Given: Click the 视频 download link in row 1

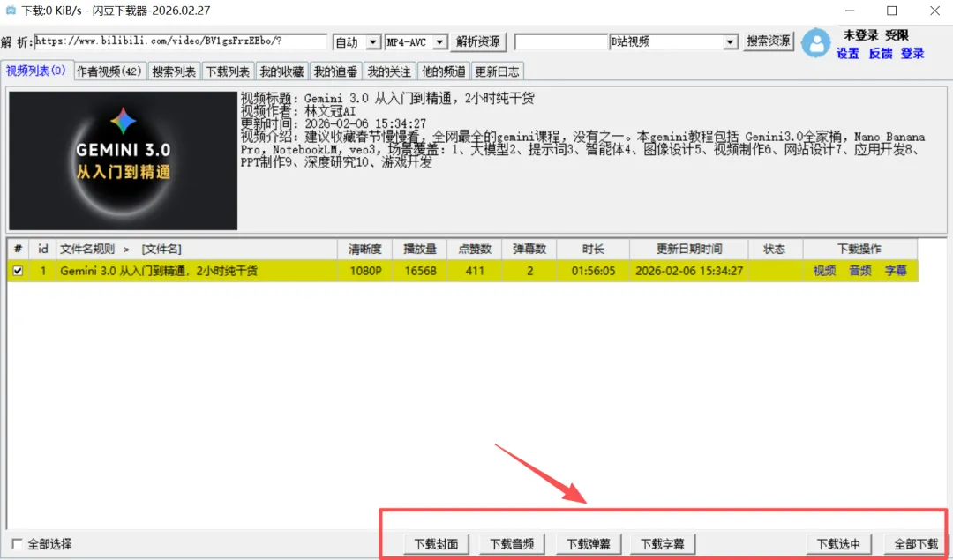Looking at the screenshot, I should coord(825,271).
